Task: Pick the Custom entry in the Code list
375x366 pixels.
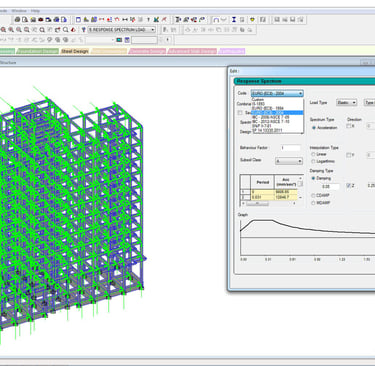Action: tap(258, 100)
